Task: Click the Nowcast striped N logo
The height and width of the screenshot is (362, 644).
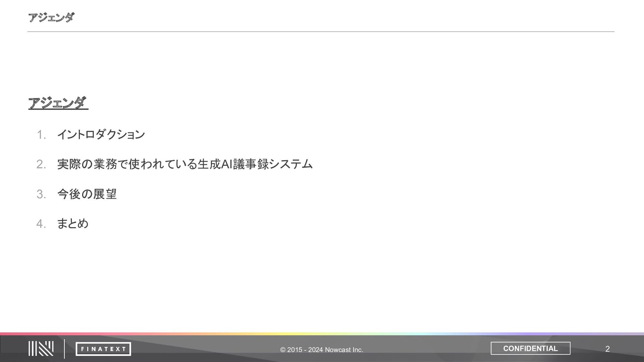Action: click(x=41, y=349)
